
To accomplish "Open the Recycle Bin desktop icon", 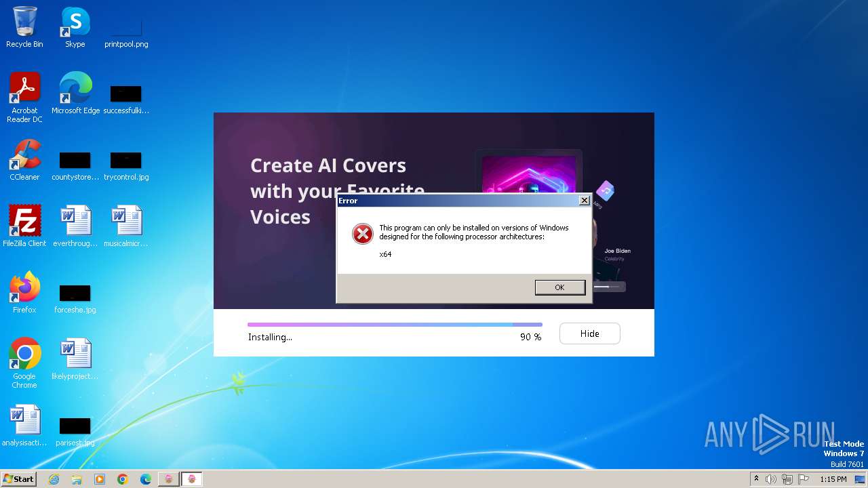I will coord(24,27).
